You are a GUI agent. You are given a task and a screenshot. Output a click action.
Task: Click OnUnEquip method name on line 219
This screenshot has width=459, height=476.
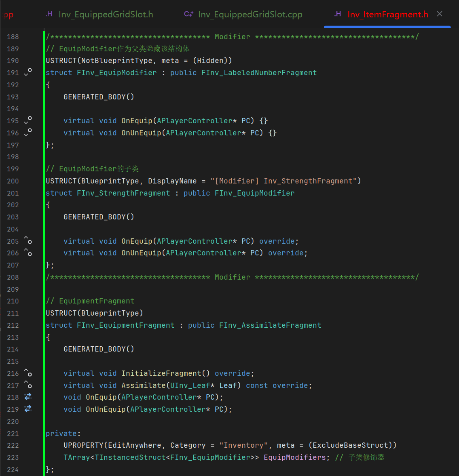point(106,409)
